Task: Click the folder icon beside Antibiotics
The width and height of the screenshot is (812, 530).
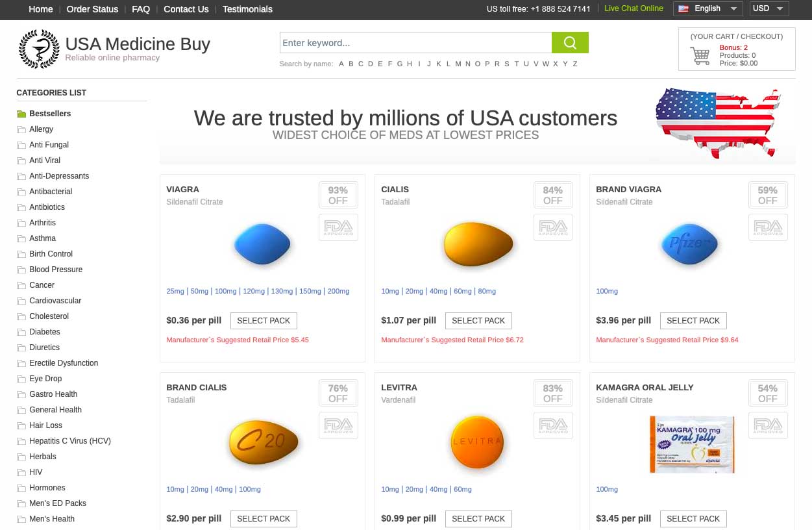Action: point(21,208)
